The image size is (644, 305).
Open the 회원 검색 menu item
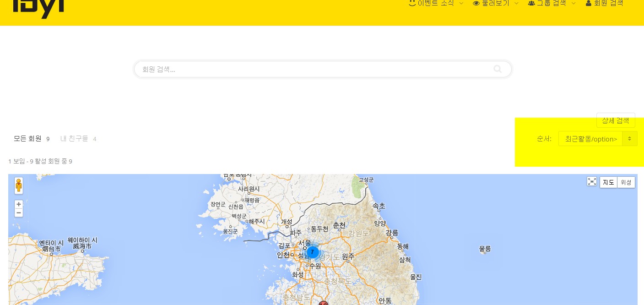(x=604, y=3)
